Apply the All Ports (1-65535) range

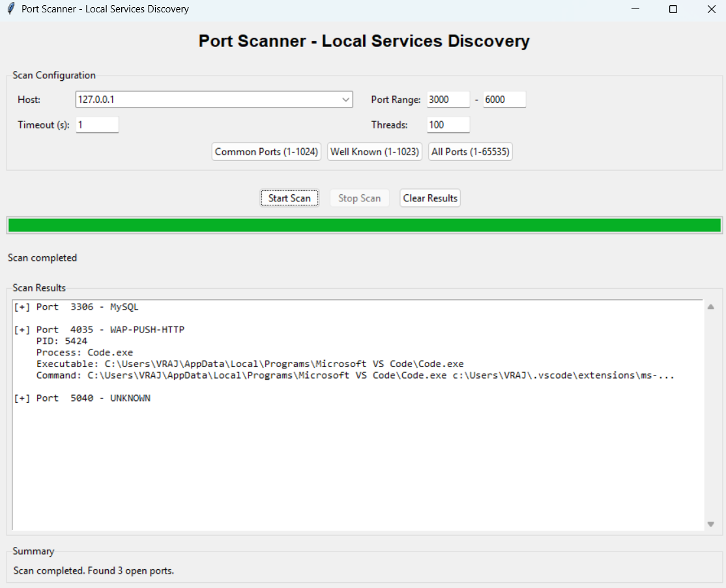470,151
